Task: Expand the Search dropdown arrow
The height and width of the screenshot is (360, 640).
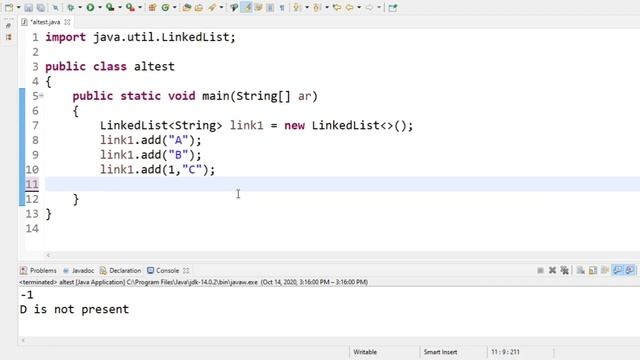Action: click(222, 7)
